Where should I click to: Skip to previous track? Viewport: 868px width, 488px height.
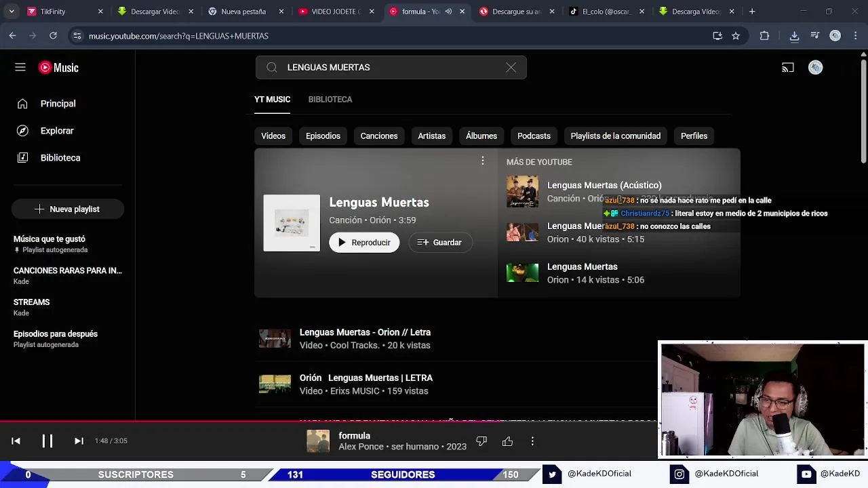tap(16, 441)
